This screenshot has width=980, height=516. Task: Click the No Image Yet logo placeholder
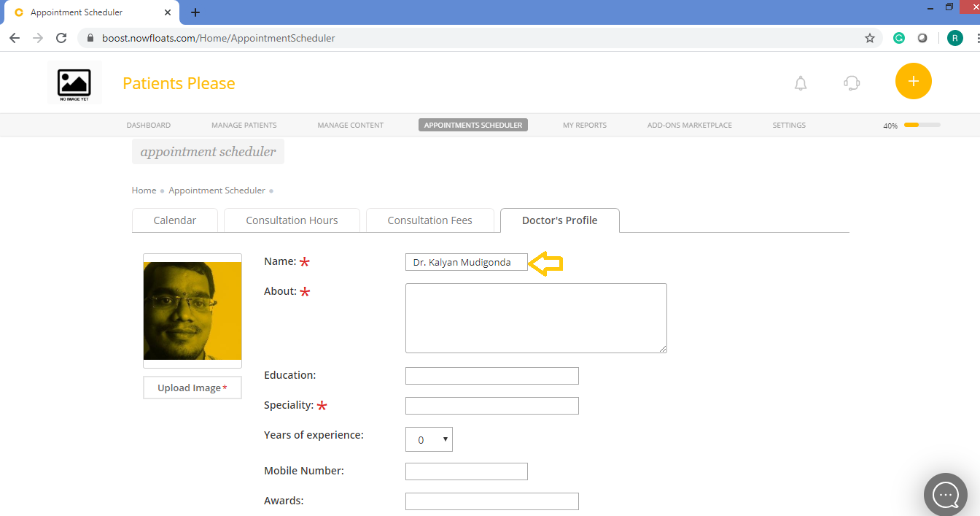pos(74,83)
